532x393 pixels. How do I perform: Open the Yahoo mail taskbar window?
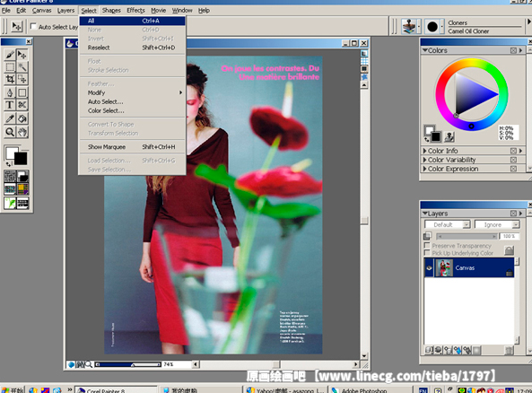point(285,389)
